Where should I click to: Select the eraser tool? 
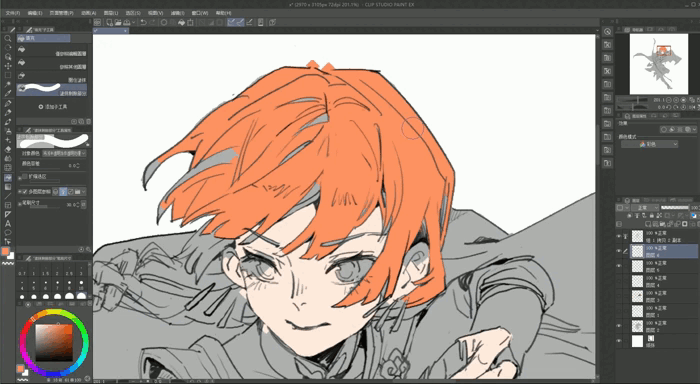[x=8, y=149]
